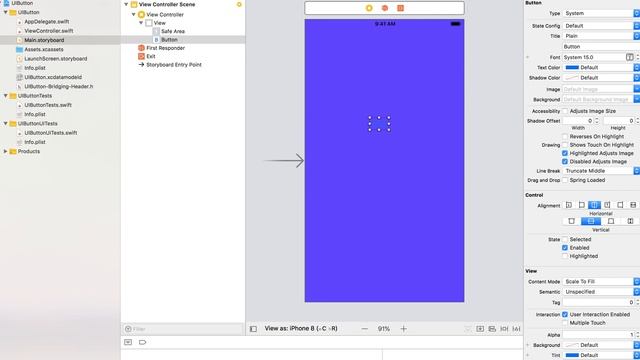This screenshot has width=640, height=360.
Task: Collapse the UIButtonUITests folder
Action: coord(6,124)
